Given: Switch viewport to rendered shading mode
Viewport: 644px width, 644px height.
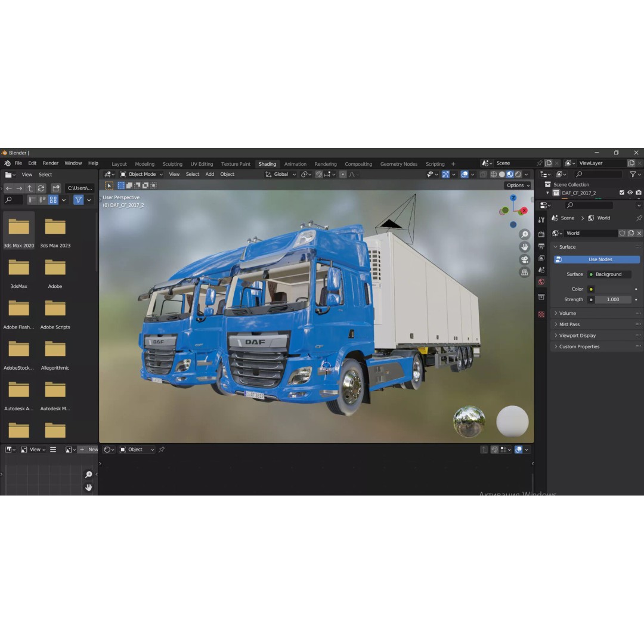Looking at the screenshot, I should click(518, 174).
